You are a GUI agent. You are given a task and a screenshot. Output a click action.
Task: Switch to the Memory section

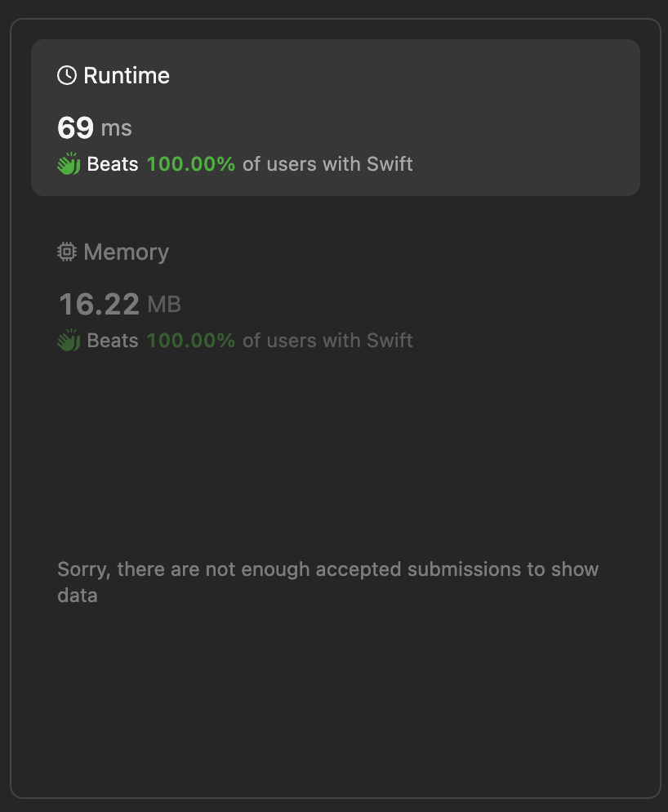point(125,252)
